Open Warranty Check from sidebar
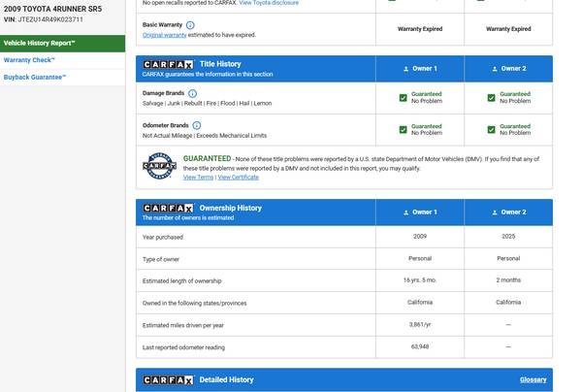 pyautogui.click(x=29, y=60)
